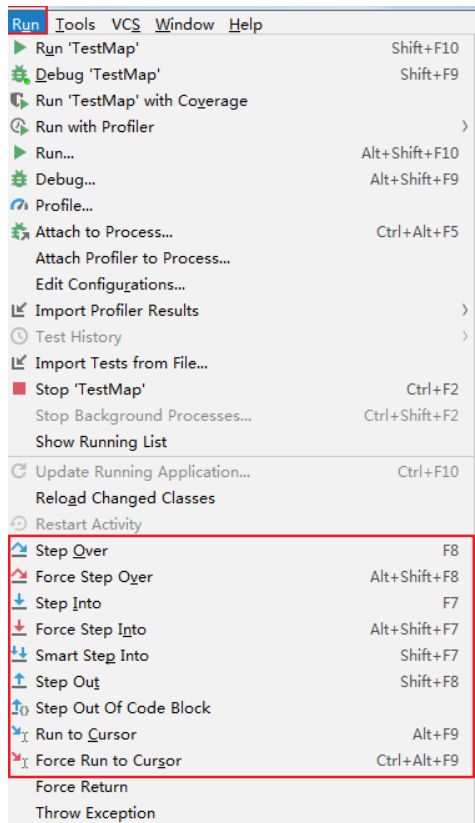The image size is (475, 823).
Task: Click the coverage shield icon
Action: (x=19, y=100)
